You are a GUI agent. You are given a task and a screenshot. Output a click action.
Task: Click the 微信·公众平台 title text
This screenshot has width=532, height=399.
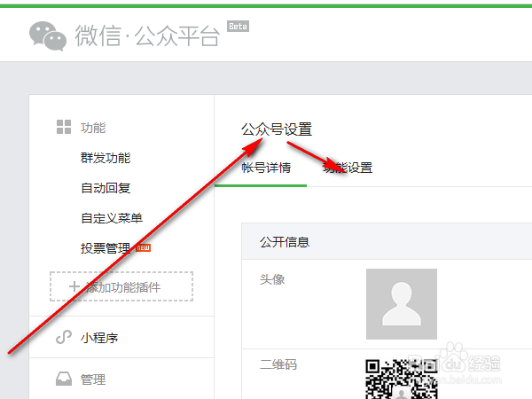point(147,36)
